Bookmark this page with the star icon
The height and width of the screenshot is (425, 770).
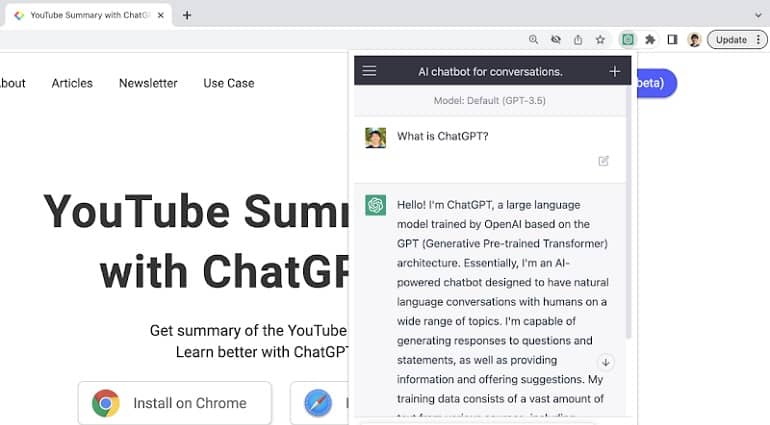pos(600,40)
